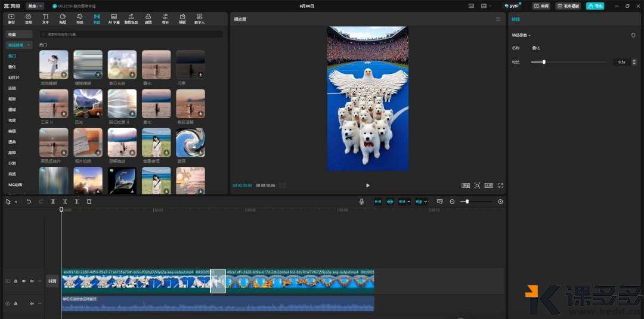
Task: Click the microphone record voiceover icon
Action: (x=361, y=202)
